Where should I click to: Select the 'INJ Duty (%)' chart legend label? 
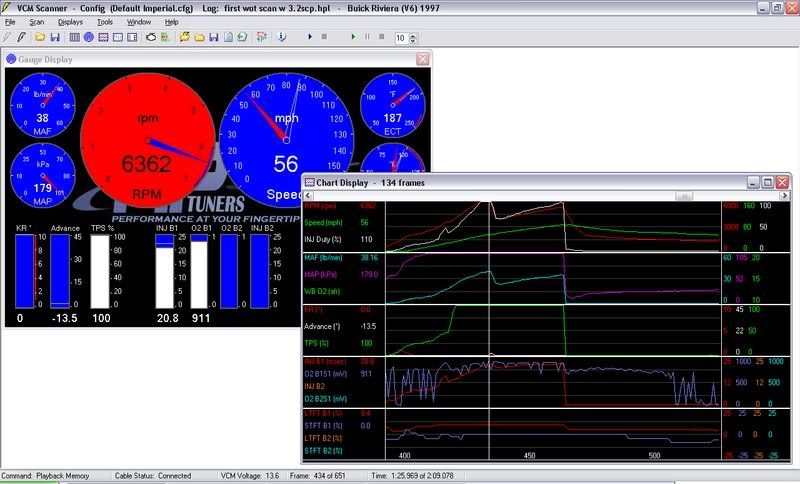tap(323, 239)
